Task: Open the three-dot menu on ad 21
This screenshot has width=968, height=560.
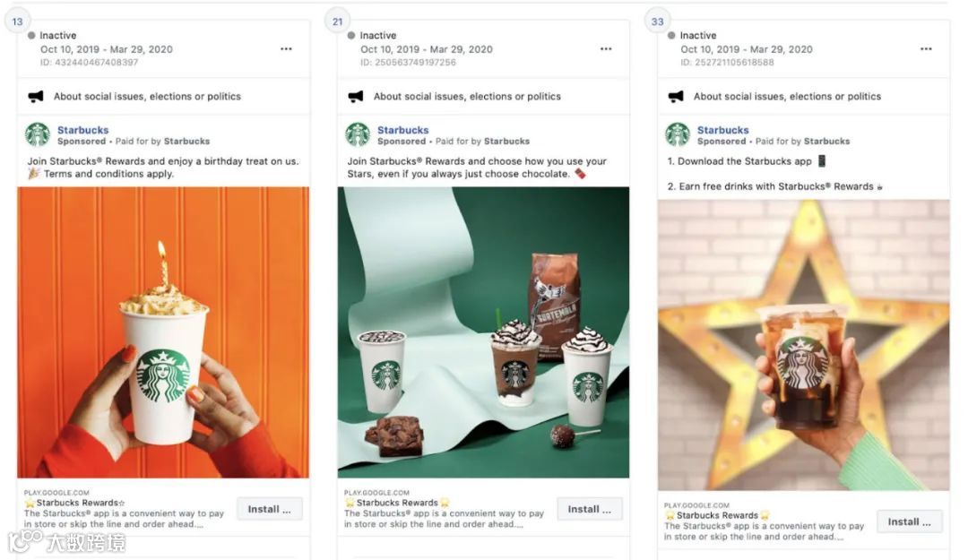Action: (606, 48)
